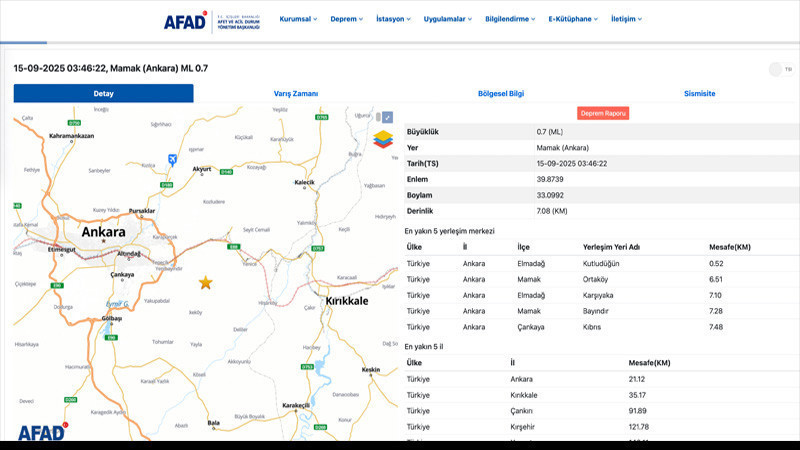This screenshot has width=800, height=450.
Task: Click the map fullscreen expand icon
Action: (x=388, y=117)
